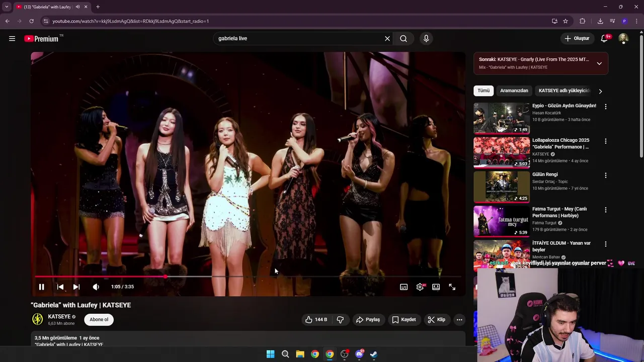Go to previous video in playlist
This screenshot has height=362, width=644.
click(x=60, y=287)
